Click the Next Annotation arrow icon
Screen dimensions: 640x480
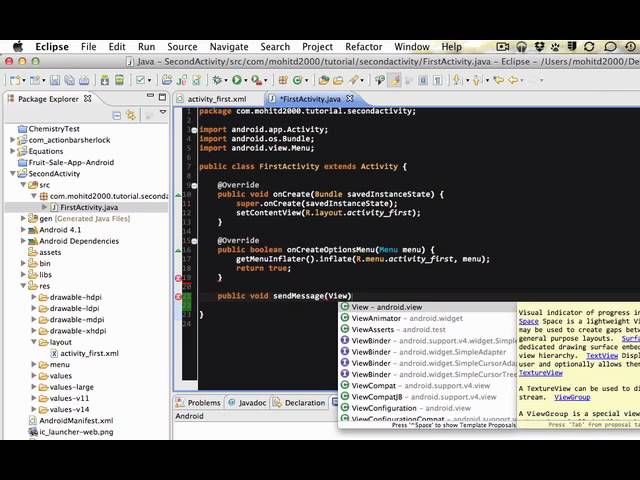(457, 80)
